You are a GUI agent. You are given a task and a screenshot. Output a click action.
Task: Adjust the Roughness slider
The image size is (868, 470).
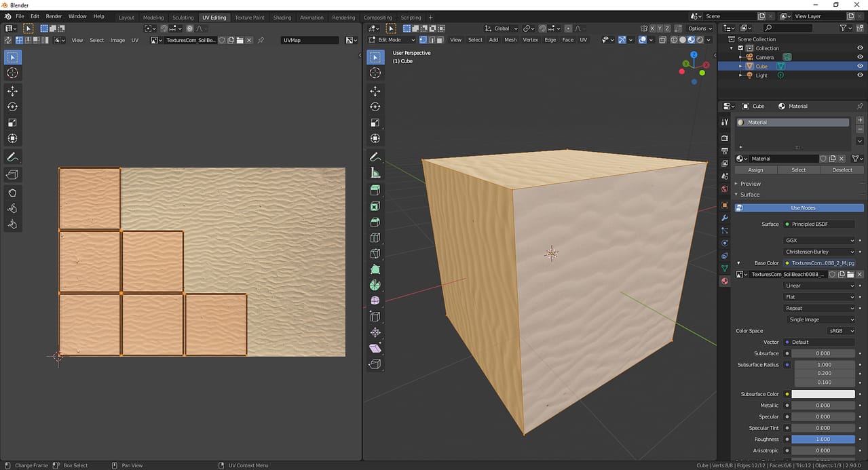click(x=823, y=439)
